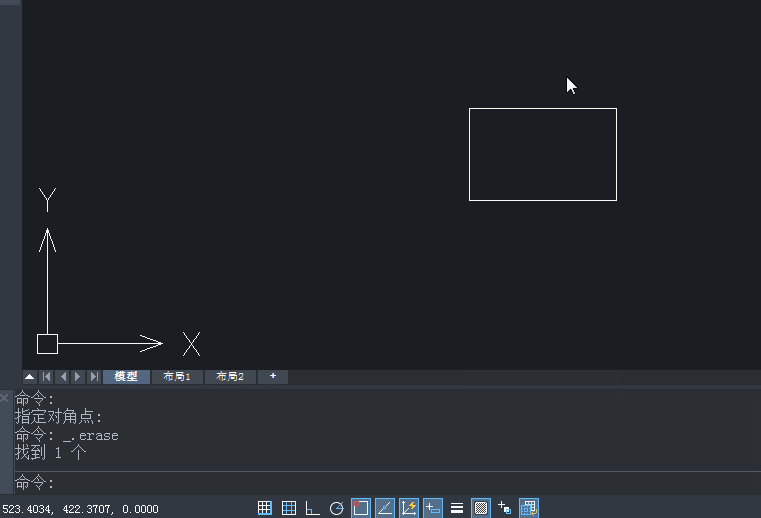Enable ortho mode icon
This screenshot has width=761, height=518.
[x=313, y=508]
